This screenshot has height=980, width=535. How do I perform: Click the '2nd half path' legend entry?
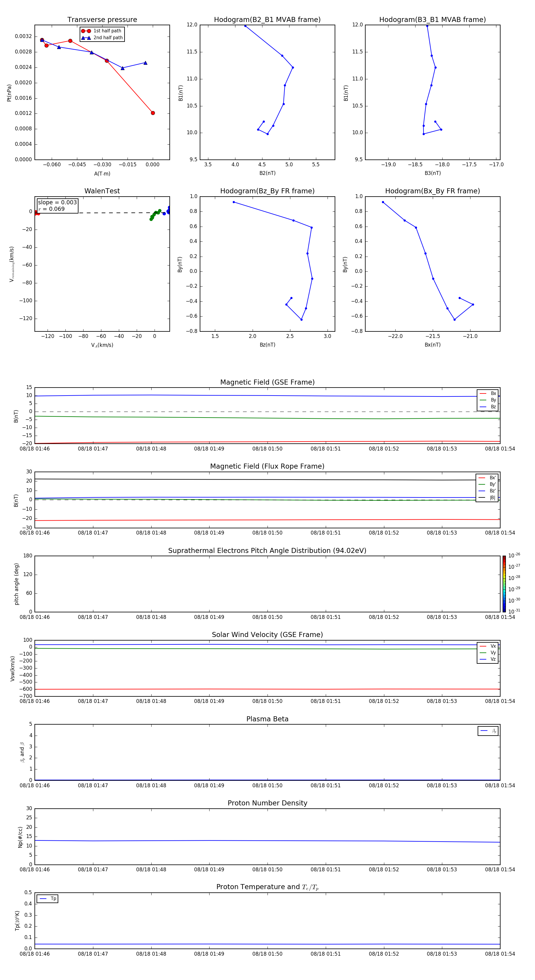click(102, 38)
